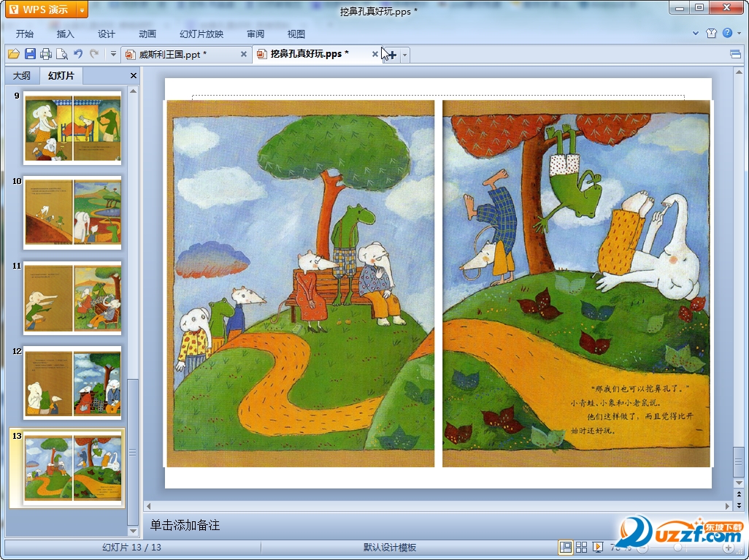Screen dimensions: 749x560
Task: Expand the quick access toolbar customize arrow
Action: pos(113,54)
